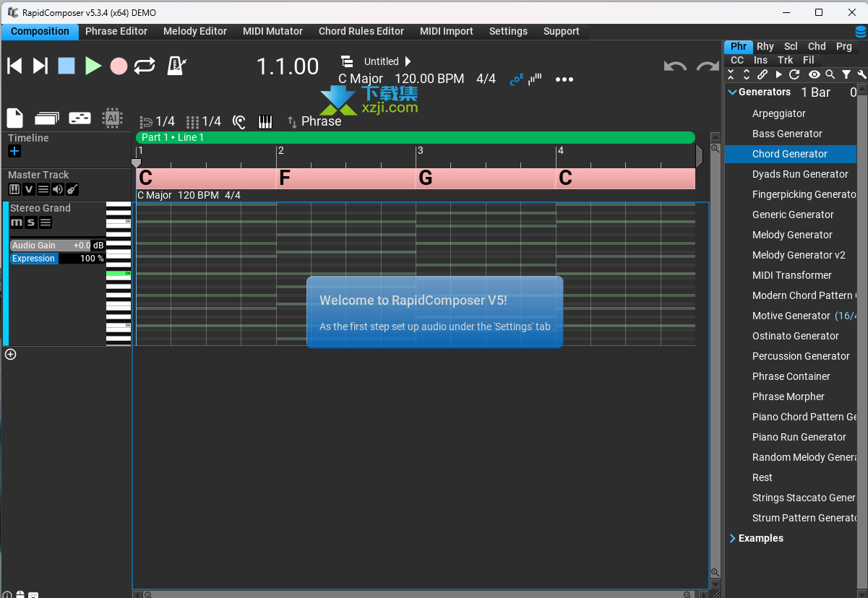Open the Melody Editor tab
This screenshot has width=868, height=598.
pos(195,31)
